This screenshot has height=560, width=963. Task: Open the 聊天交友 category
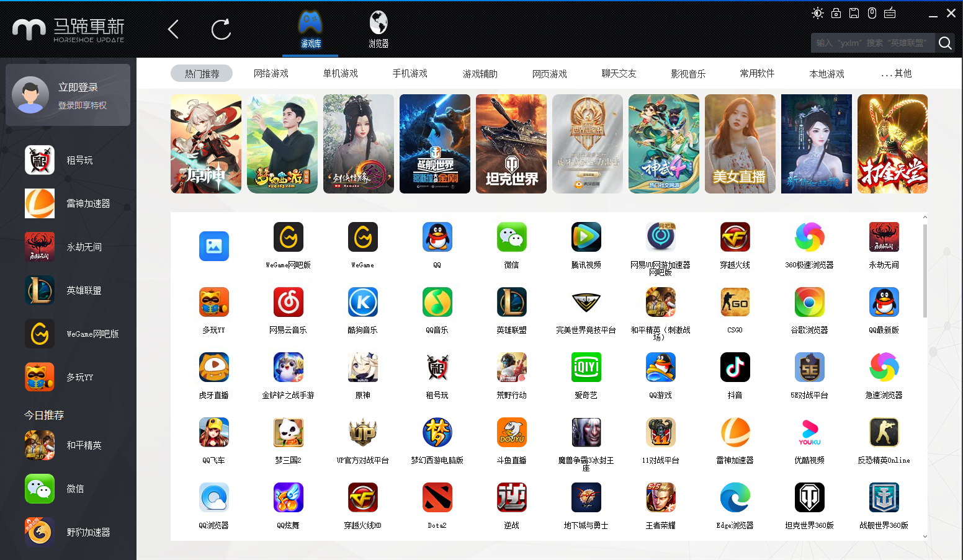tap(619, 73)
